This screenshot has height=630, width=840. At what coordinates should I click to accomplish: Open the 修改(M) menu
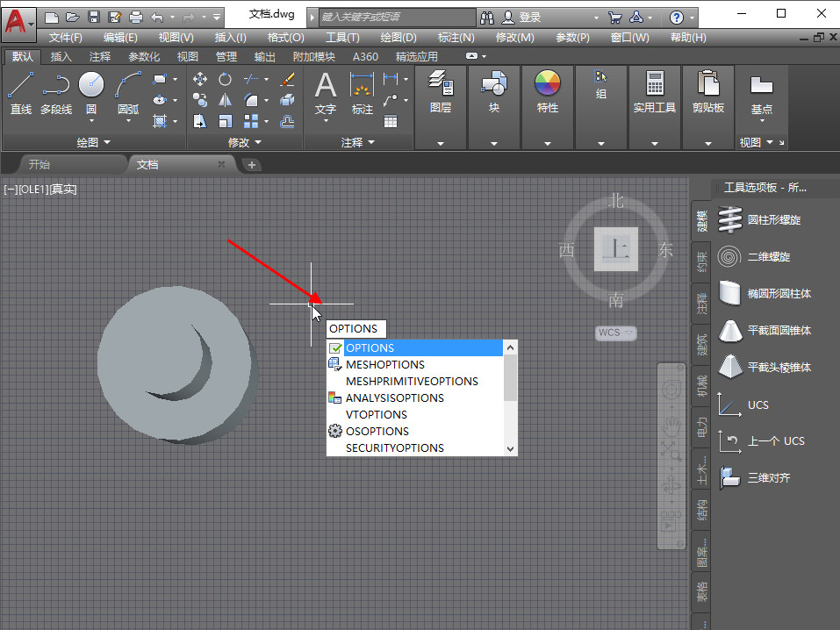click(x=515, y=38)
